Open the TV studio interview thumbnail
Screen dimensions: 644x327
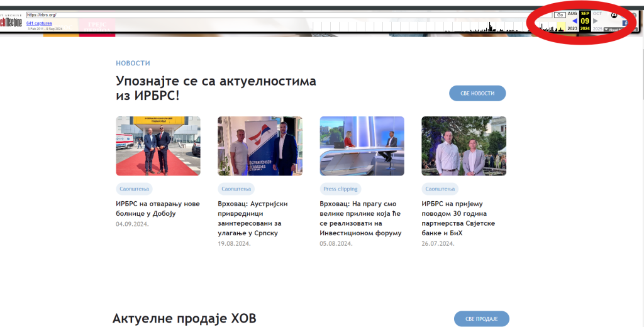point(362,146)
